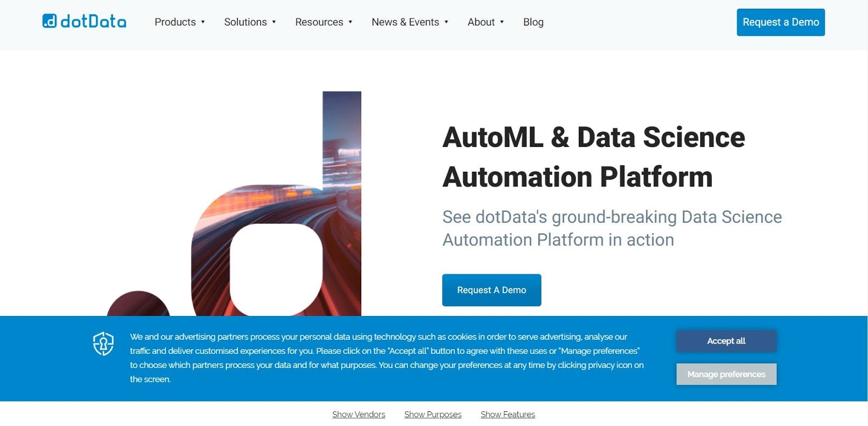Click the dotData logo in the header

pos(84,22)
